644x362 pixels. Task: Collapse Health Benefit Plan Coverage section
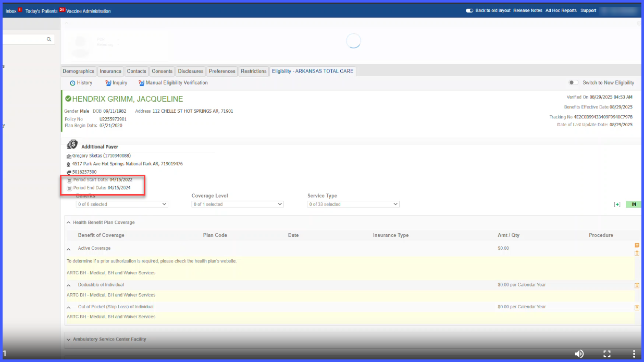(69, 223)
